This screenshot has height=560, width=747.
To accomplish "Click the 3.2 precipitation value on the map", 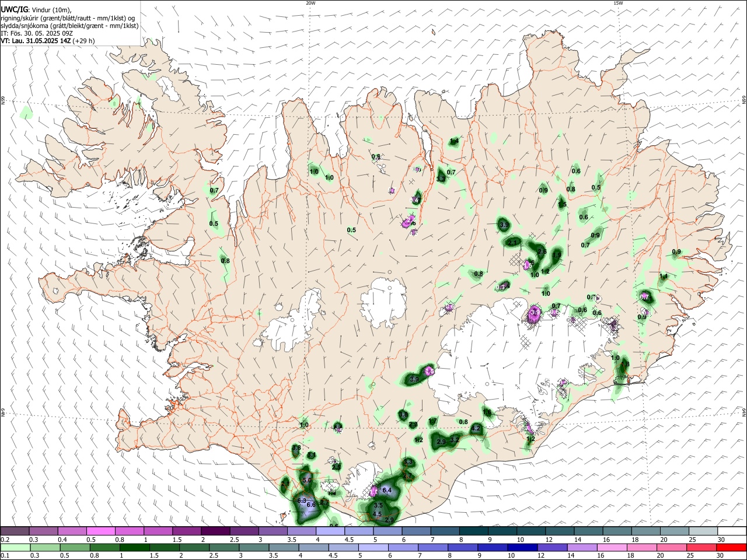I will click(x=455, y=440).
